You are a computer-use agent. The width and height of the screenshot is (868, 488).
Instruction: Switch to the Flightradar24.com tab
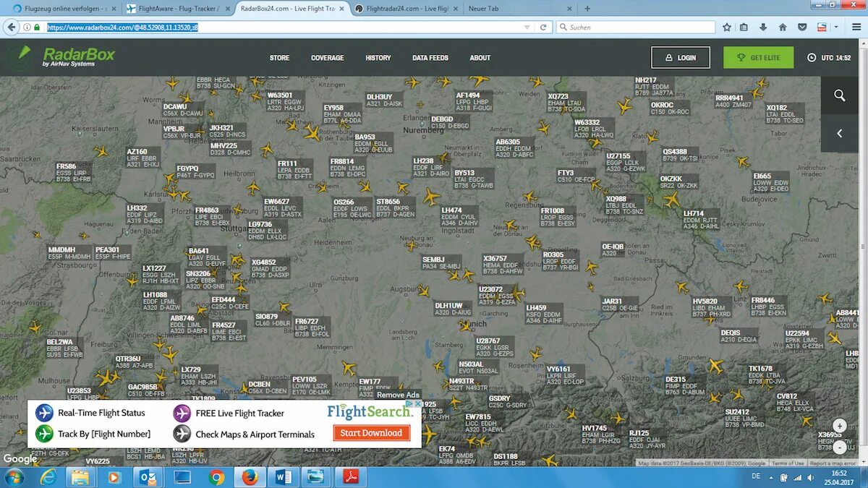[x=406, y=9]
